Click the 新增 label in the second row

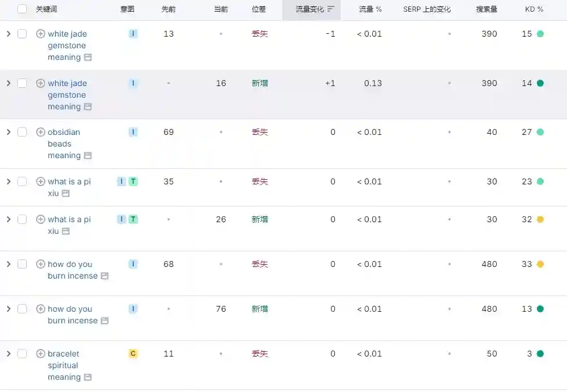point(260,83)
